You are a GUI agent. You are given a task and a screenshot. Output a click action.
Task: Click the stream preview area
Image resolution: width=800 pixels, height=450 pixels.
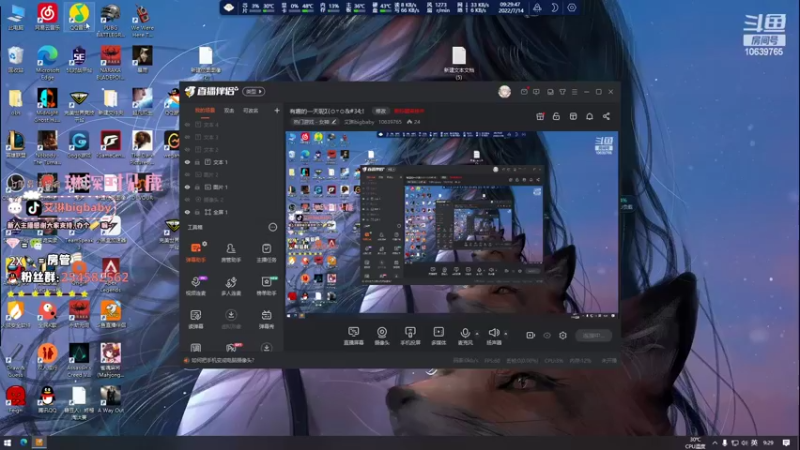(452, 224)
